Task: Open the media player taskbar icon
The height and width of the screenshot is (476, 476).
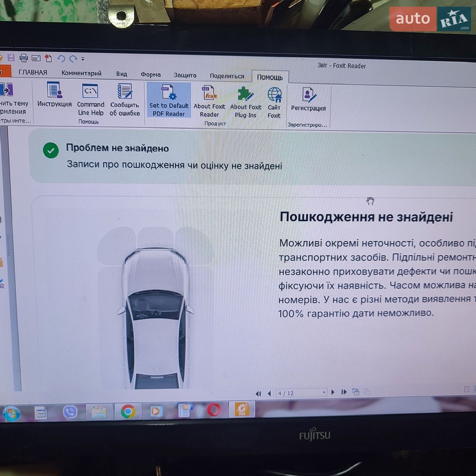Action: (x=156, y=411)
